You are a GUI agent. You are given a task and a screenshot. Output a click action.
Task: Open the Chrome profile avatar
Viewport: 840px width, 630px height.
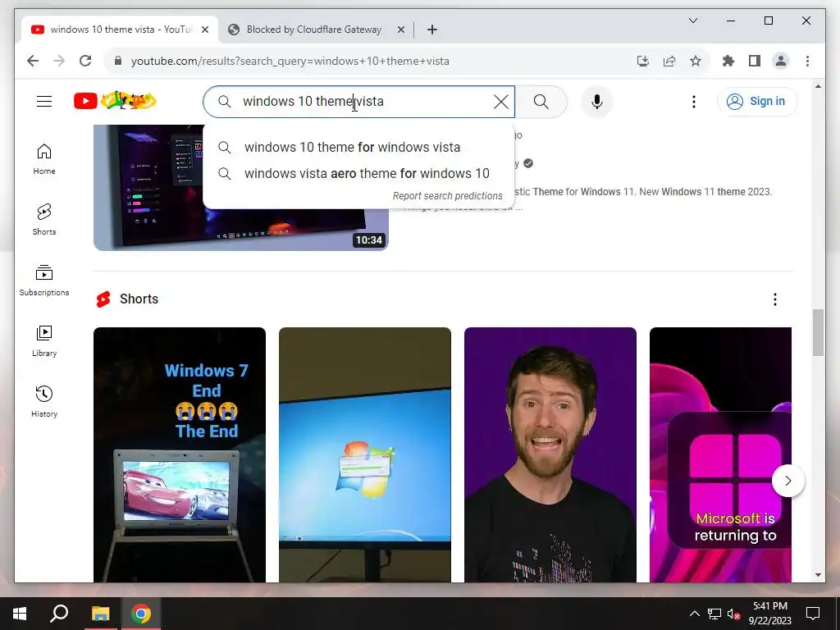781,61
